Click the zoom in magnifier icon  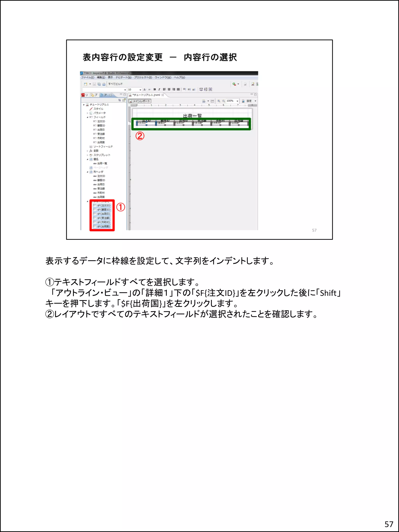pos(219,101)
